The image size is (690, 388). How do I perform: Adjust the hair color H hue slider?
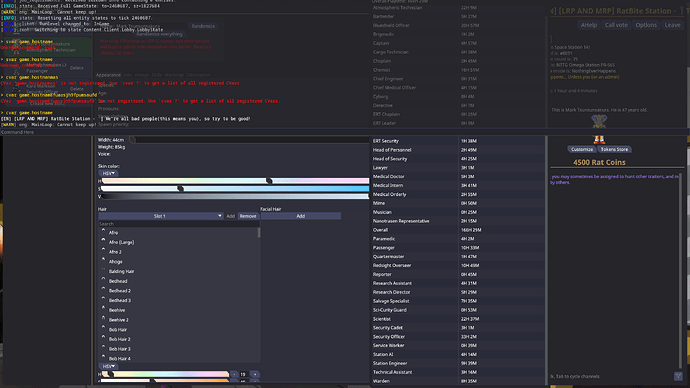tap(165, 374)
